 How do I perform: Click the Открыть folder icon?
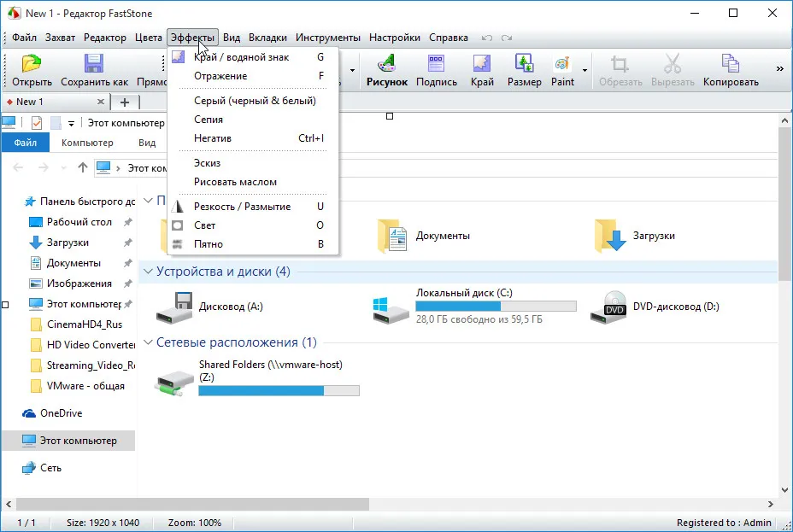tap(32, 64)
